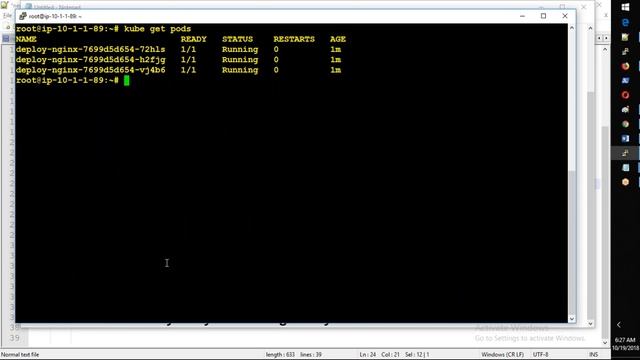Click line number 39 in Notepad++ margin
This screenshot has height=360, width=640.
point(15,338)
